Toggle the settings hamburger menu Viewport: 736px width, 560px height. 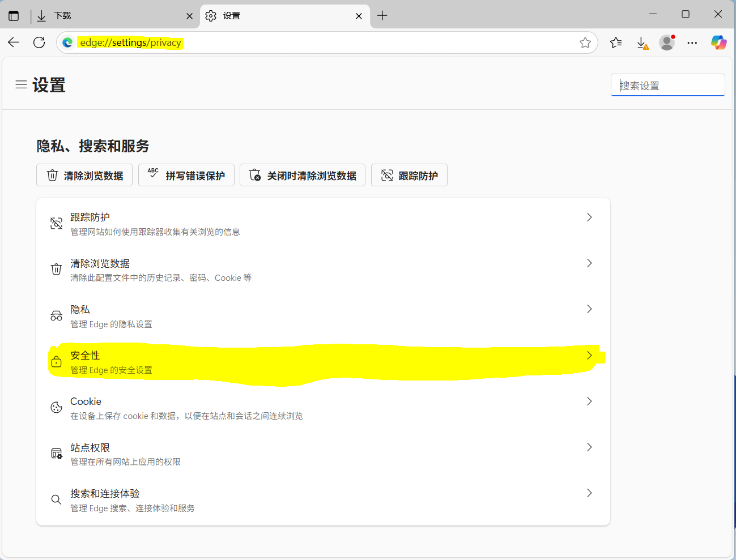21,85
